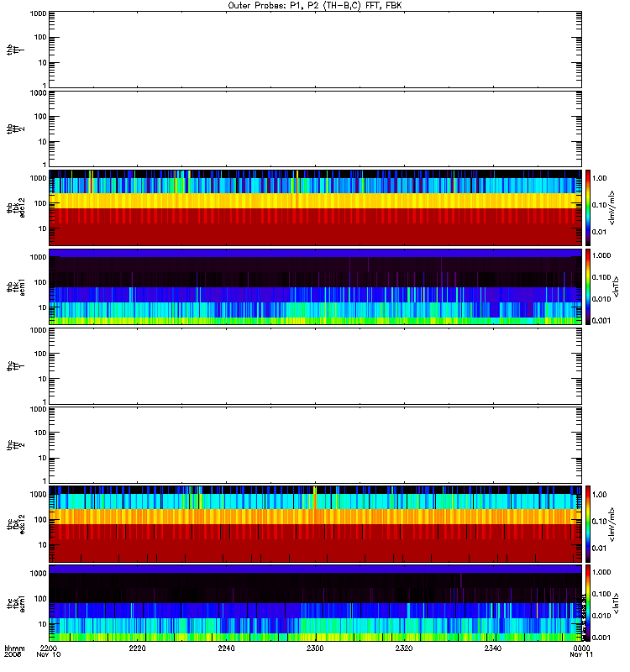Click the '1000' y-tick of the thc fbk scm1 panel

point(38,574)
